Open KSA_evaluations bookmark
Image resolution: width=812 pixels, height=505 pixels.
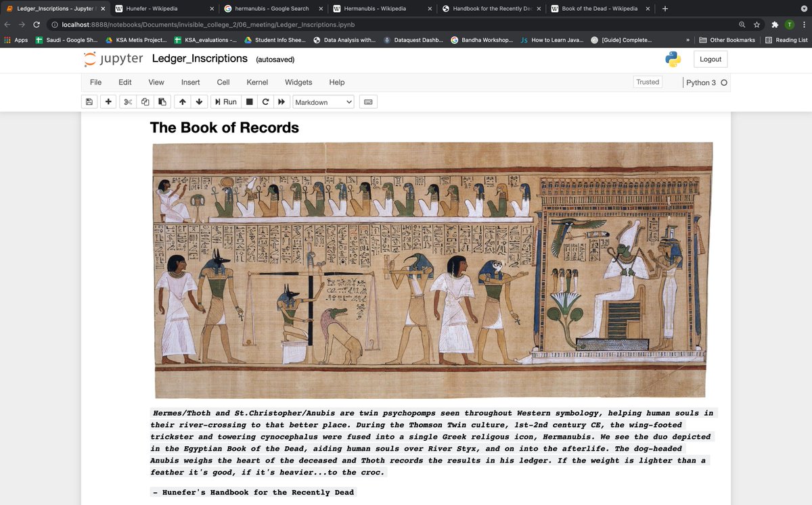coord(205,40)
